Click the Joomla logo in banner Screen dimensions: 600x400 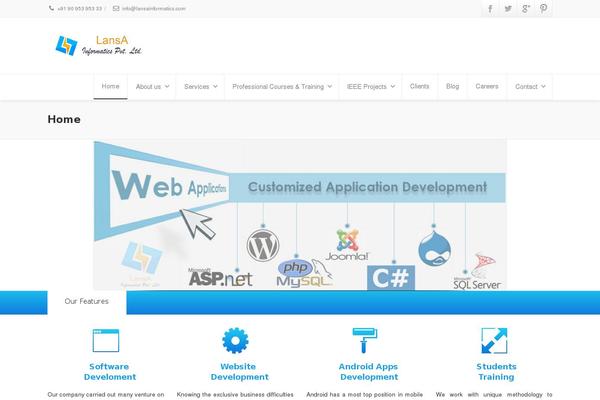point(347,245)
